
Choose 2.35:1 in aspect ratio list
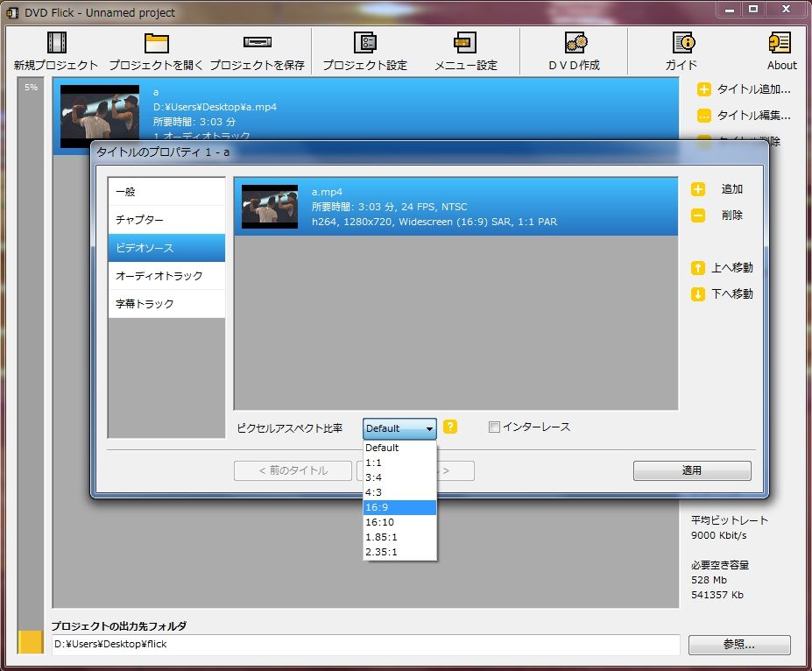pos(399,553)
